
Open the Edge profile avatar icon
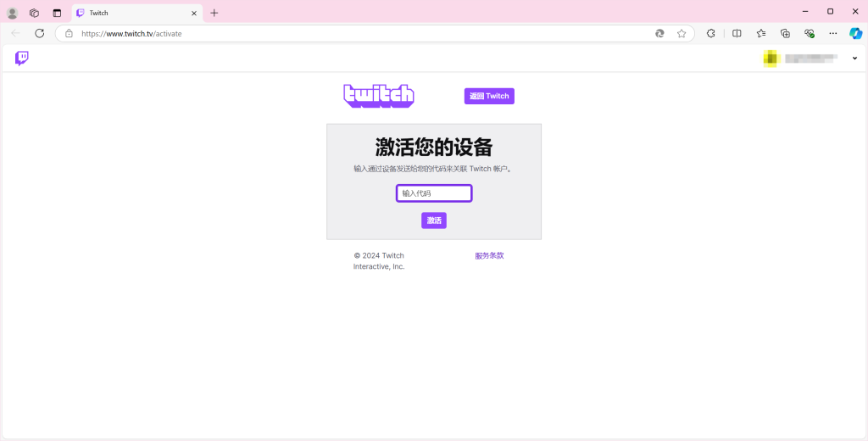(x=12, y=13)
